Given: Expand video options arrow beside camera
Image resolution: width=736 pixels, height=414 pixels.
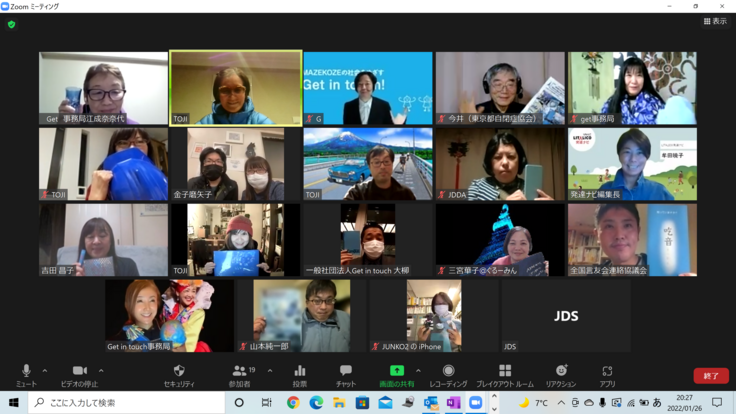Looking at the screenshot, I should (101, 371).
